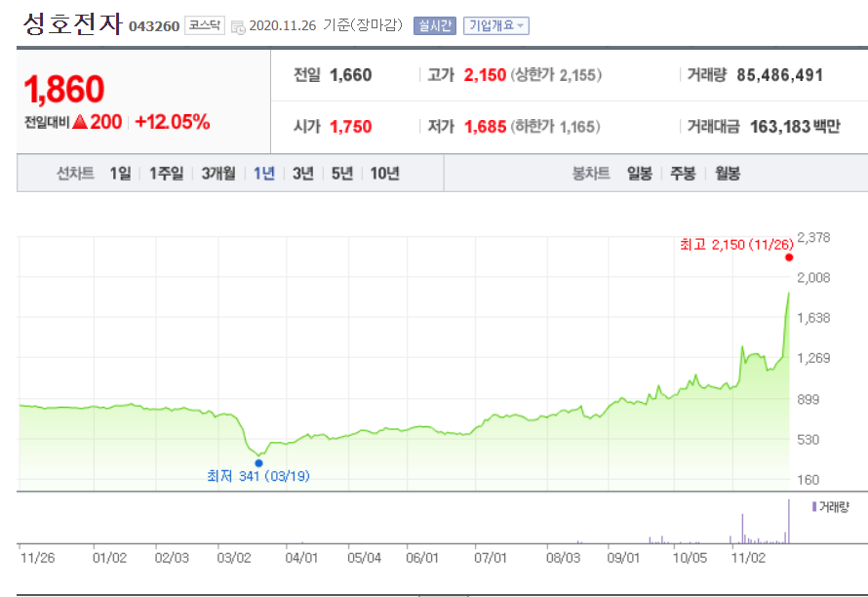The height and width of the screenshot is (597, 868).
Task: Click the 선차트 section label
Action: 75,174
